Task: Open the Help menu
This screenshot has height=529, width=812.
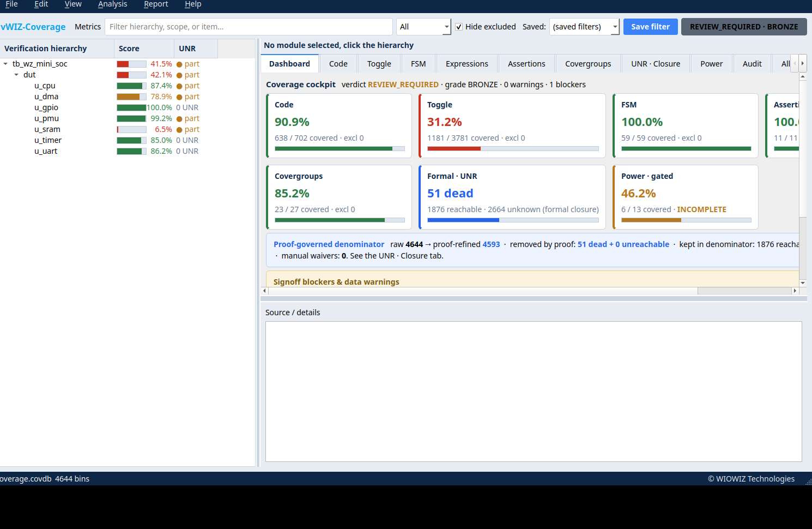Action: (193, 4)
